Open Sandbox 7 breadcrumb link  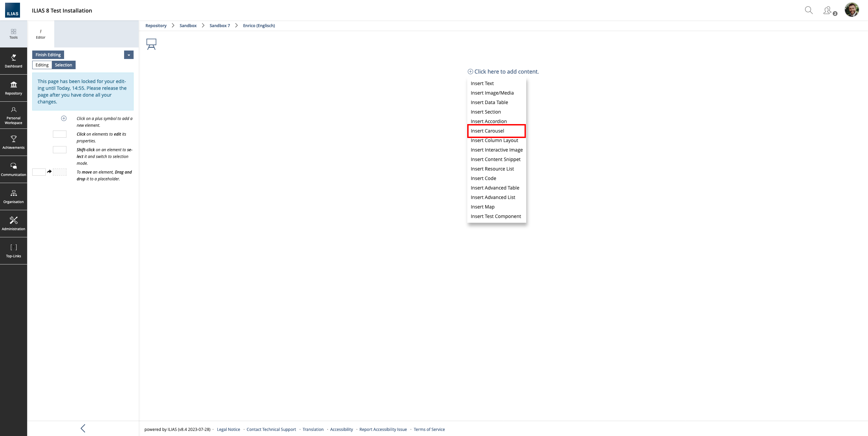coord(219,26)
